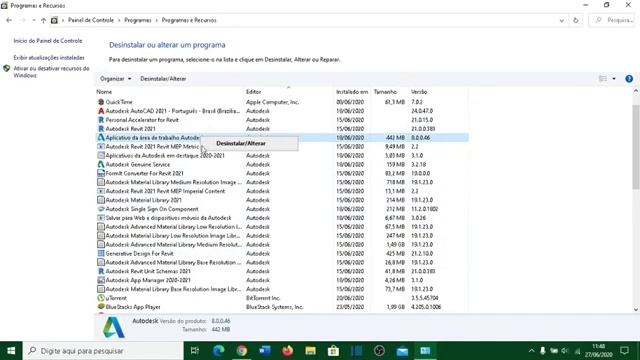
Task: Refresh the Programas e Recursos address bar
Action: (x=576, y=20)
